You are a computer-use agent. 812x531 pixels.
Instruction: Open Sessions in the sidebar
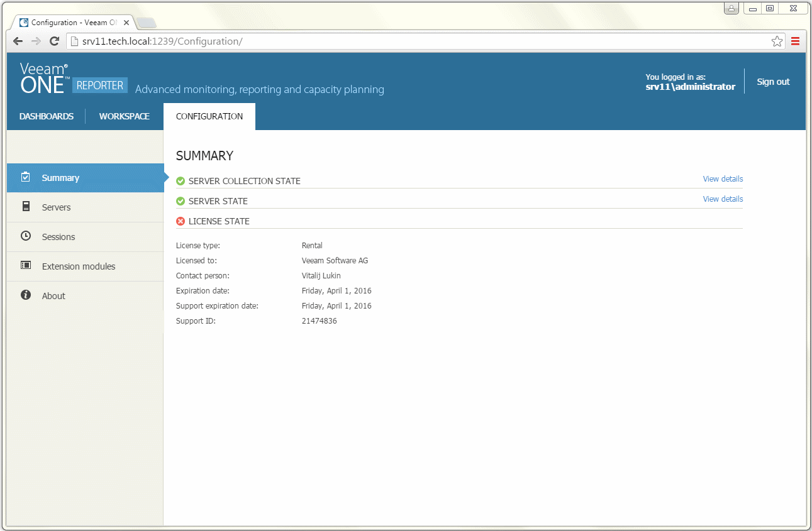[85, 237]
